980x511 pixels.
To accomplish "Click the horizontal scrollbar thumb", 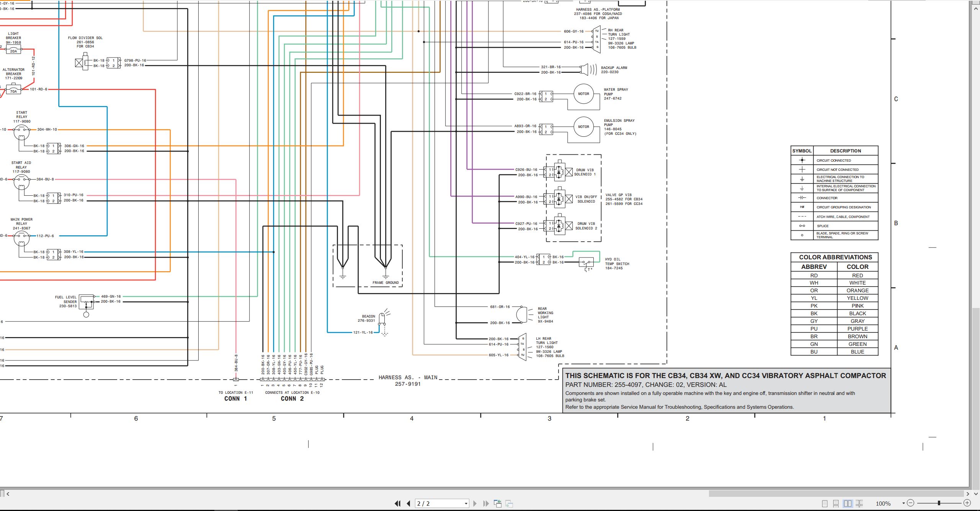I will (836, 494).
